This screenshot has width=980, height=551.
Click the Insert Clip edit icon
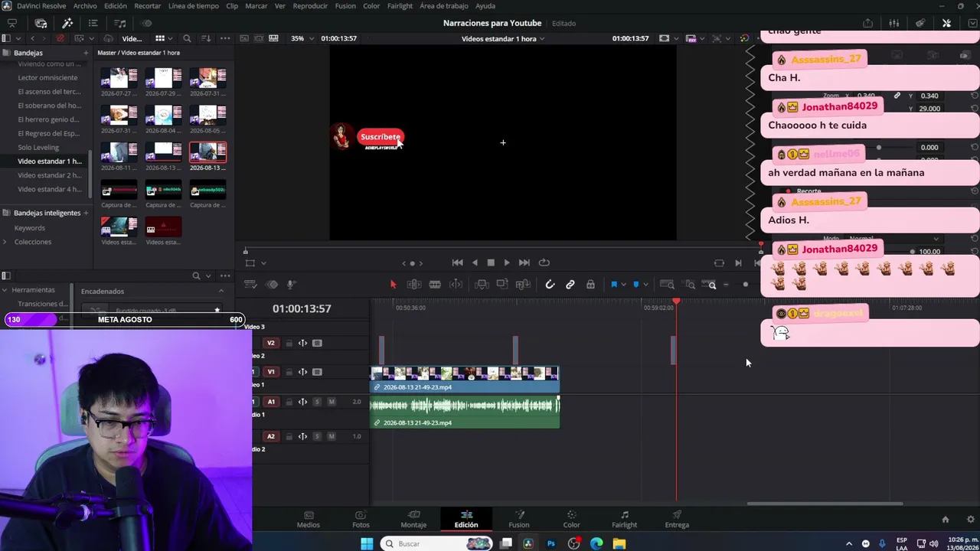(x=482, y=285)
